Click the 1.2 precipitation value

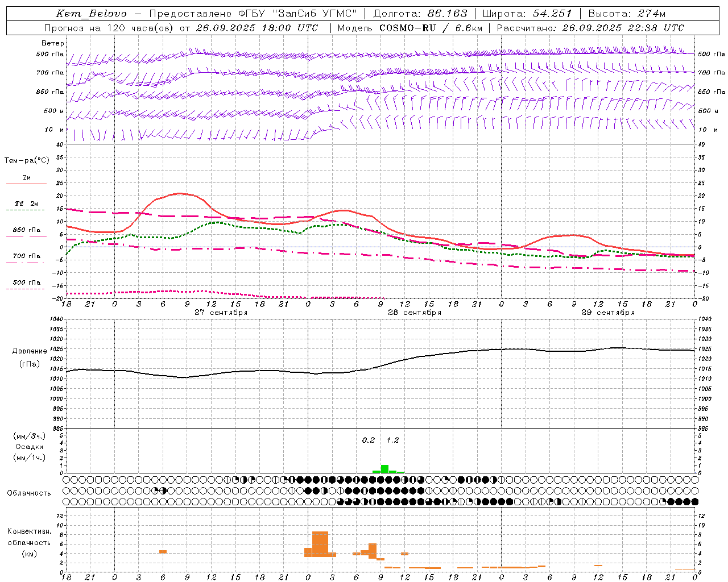(x=392, y=440)
